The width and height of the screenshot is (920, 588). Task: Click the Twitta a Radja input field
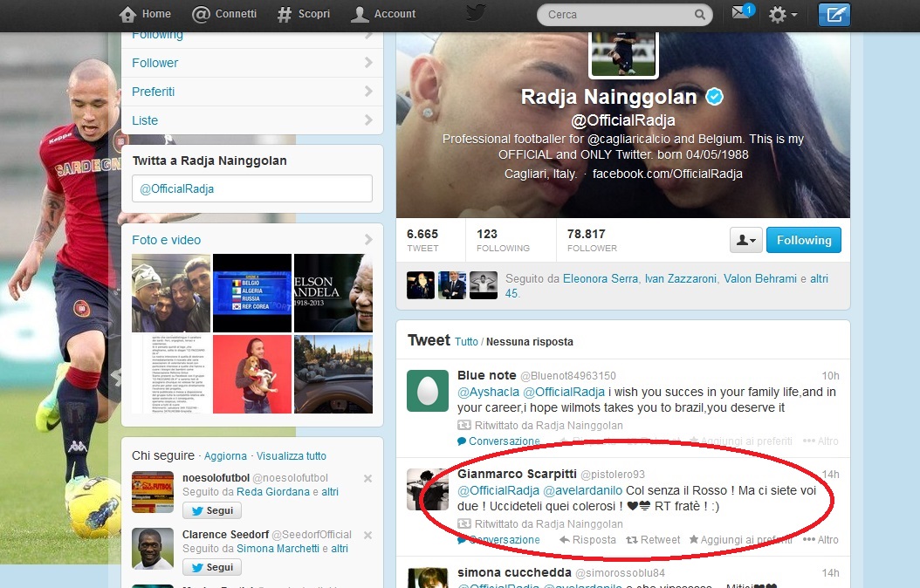tap(251, 188)
